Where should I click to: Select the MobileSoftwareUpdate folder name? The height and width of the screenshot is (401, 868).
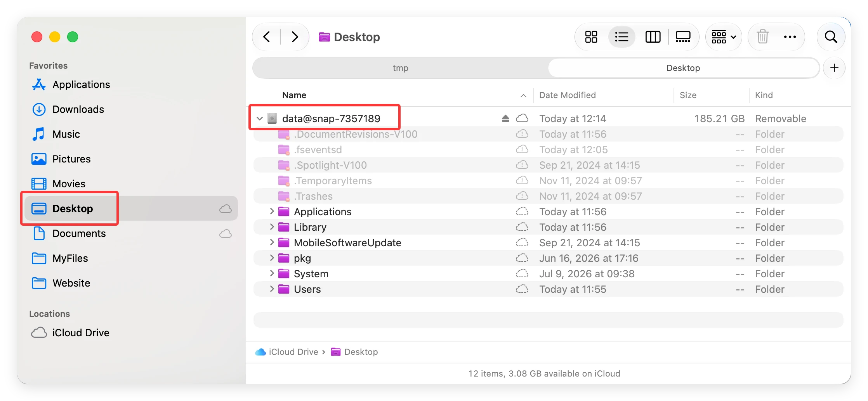pyautogui.click(x=347, y=243)
